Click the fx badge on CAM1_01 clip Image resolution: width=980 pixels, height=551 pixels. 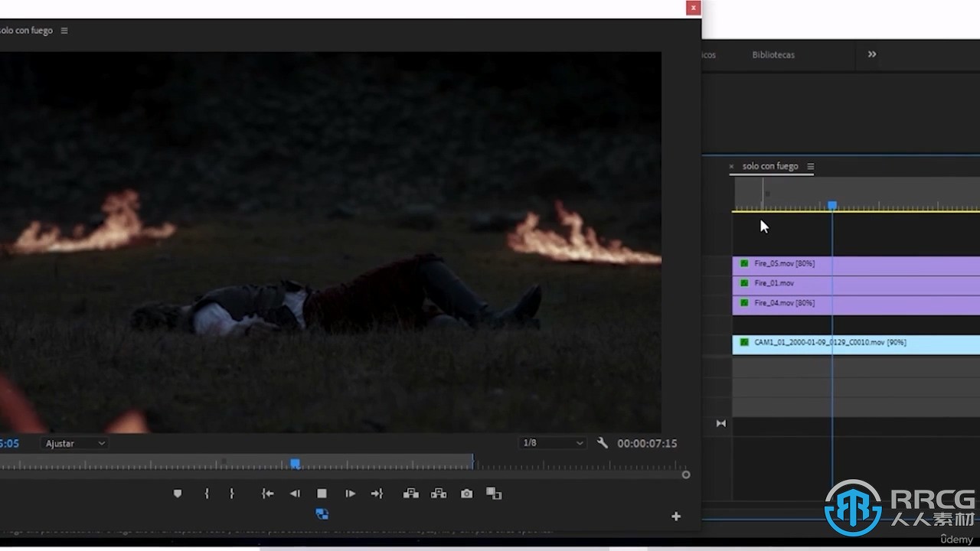[x=744, y=342]
